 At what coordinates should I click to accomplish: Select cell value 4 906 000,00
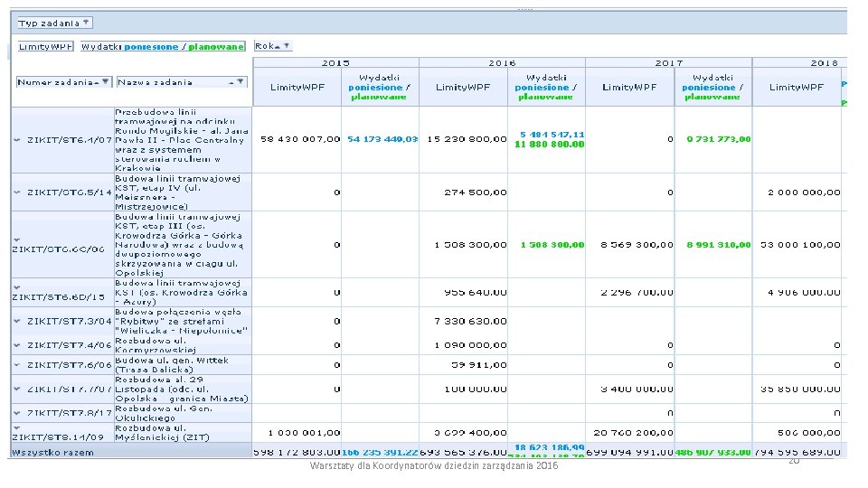point(804,293)
